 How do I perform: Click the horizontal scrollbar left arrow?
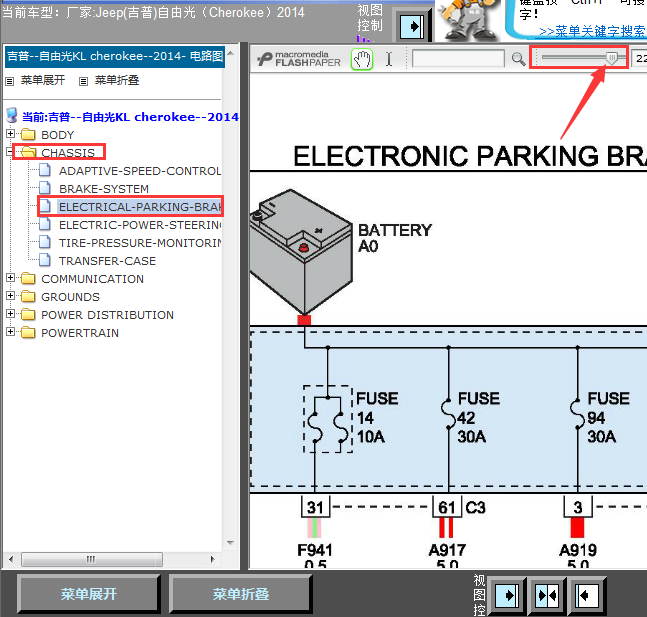pos(11,559)
